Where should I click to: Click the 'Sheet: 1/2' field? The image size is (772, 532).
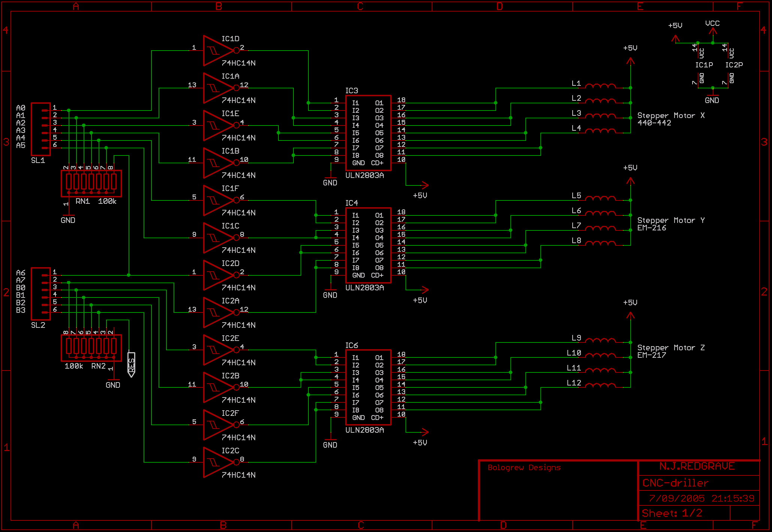(x=672, y=513)
